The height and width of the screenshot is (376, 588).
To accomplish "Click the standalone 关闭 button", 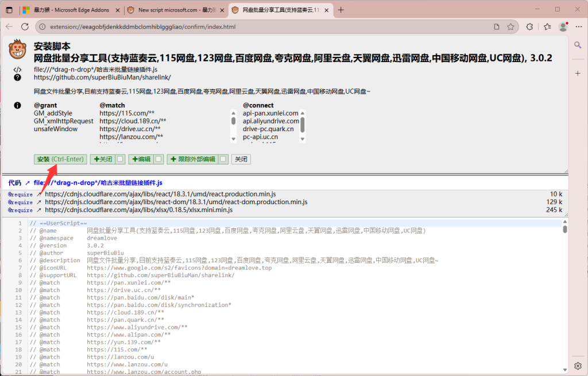I will pyautogui.click(x=241, y=159).
